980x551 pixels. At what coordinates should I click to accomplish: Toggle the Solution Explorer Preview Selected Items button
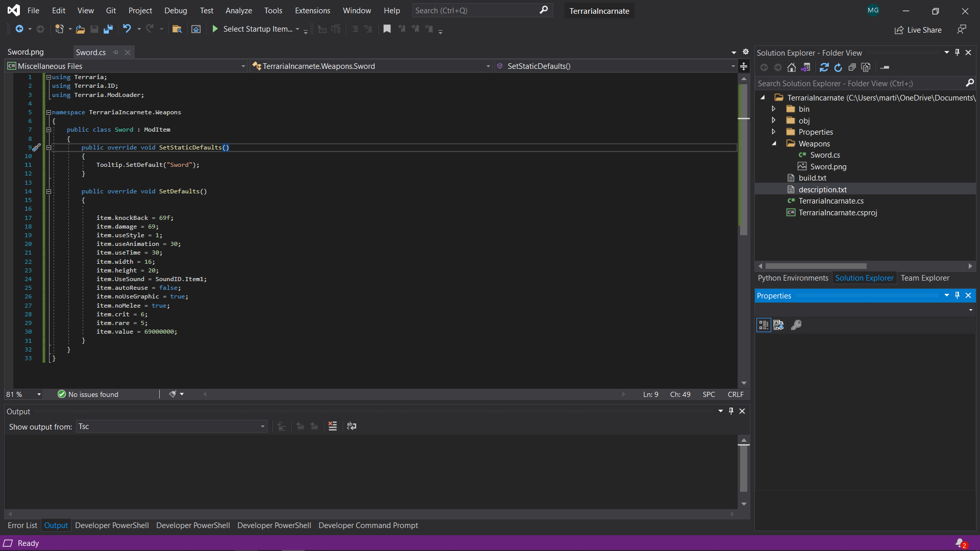click(x=885, y=67)
